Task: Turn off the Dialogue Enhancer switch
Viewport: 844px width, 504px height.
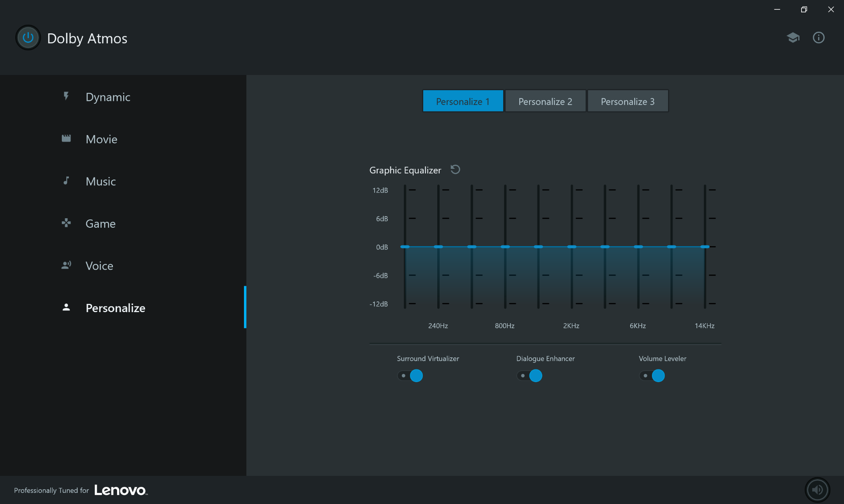Action: click(x=530, y=376)
